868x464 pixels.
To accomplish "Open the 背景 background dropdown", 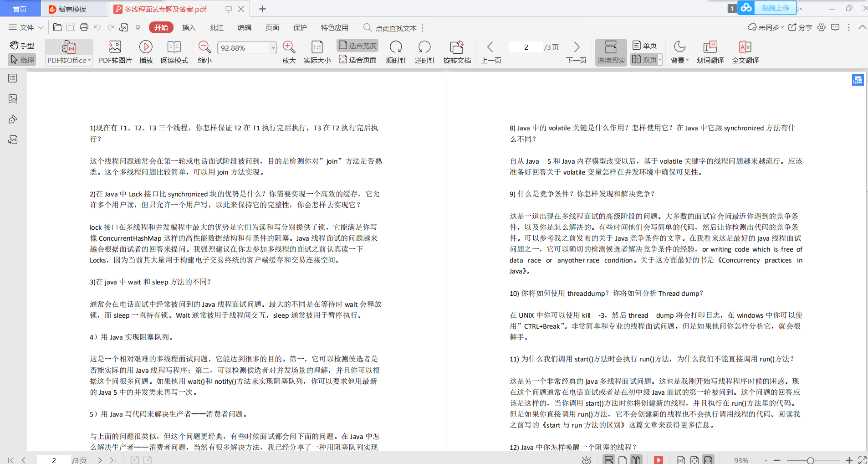I will (x=679, y=52).
